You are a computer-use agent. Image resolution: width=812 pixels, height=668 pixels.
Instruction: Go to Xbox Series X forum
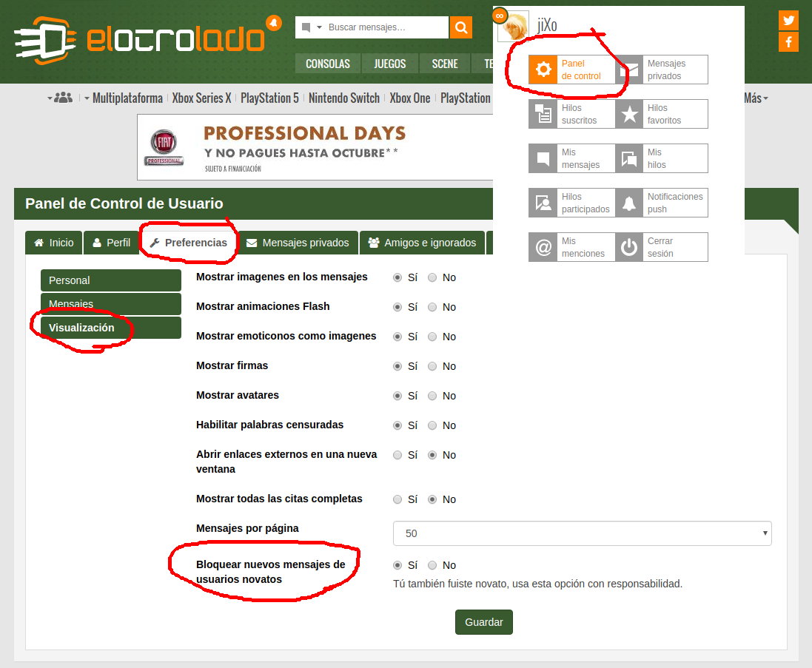[201, 98]
